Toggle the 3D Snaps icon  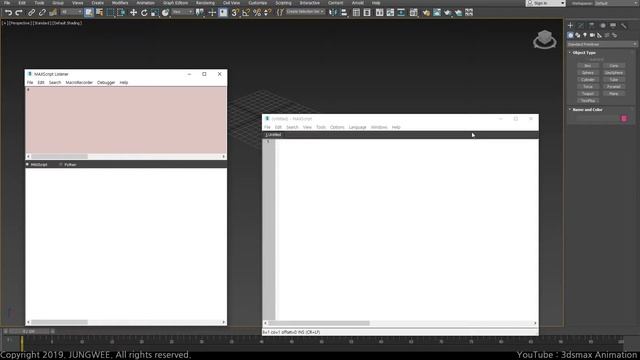[x=235, y=13]
